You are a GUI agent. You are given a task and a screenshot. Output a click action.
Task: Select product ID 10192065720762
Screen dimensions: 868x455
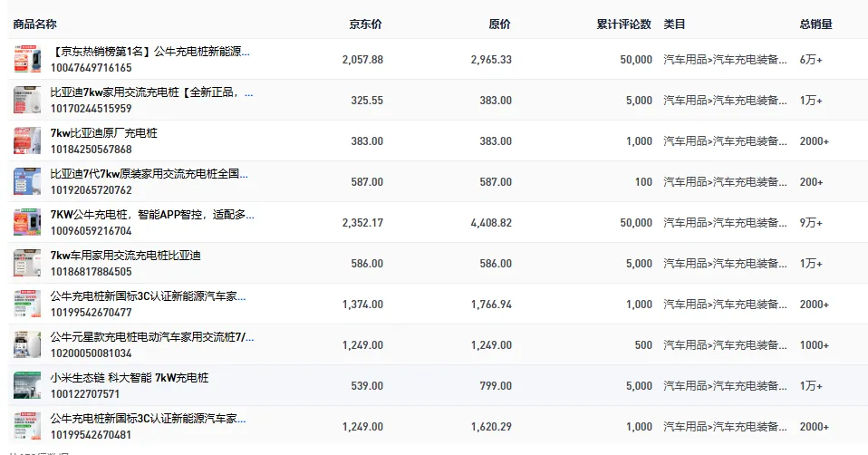(x=92, y=189)
